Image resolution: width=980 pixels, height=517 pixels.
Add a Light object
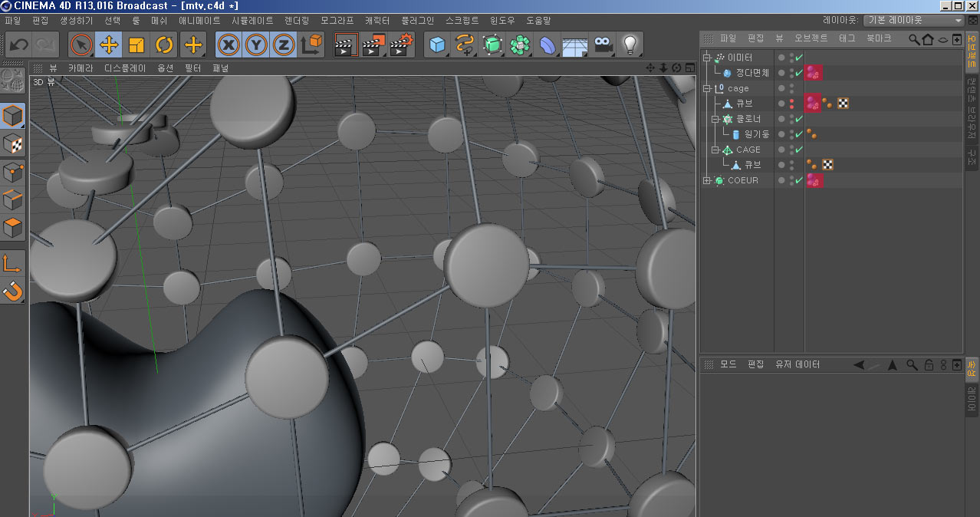(630, 44)
